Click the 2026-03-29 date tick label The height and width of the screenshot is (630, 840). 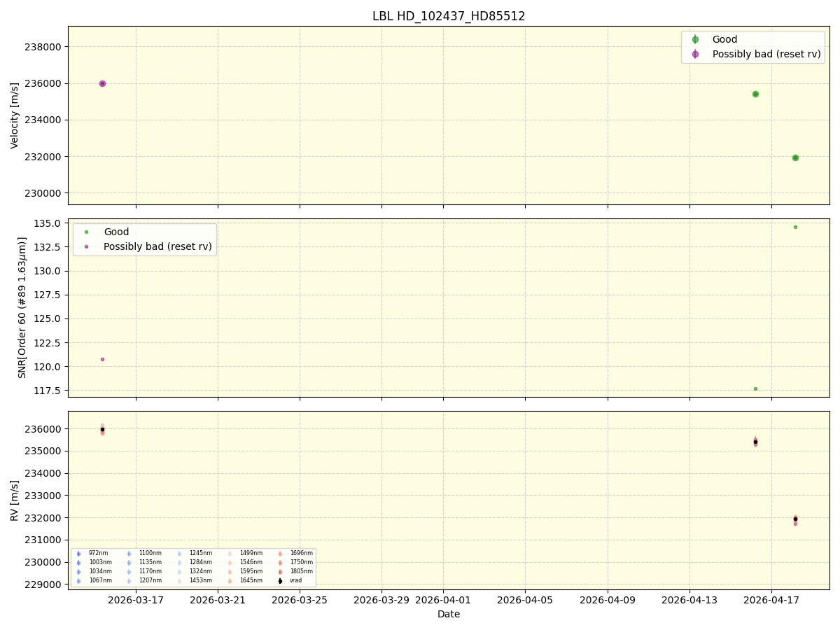(381, 600)
